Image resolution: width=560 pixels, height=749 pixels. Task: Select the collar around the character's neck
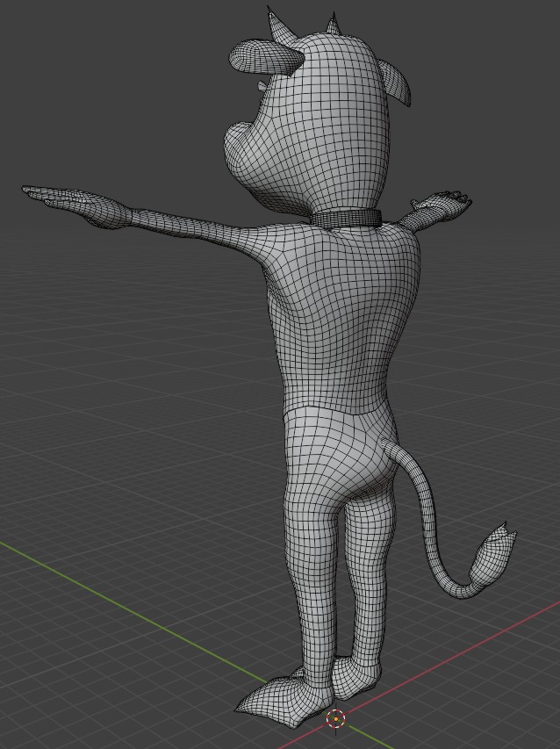[x=347, y=219]
